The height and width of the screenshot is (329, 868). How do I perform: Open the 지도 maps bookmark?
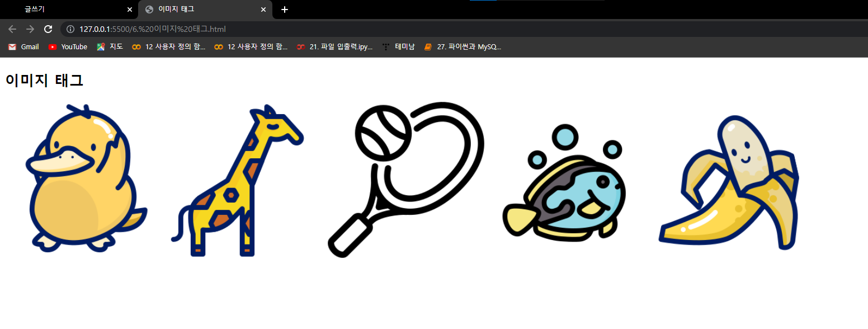pos(110,47)
